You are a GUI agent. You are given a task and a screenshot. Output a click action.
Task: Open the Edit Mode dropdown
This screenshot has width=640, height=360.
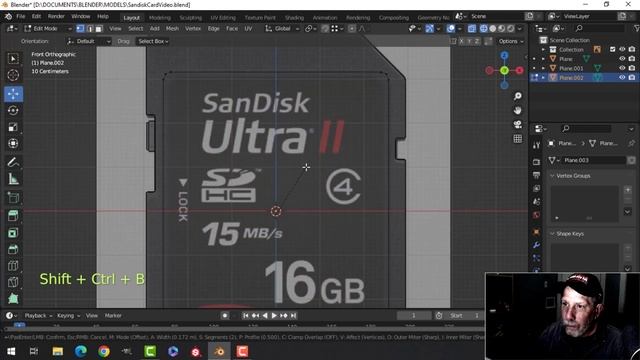pyautogui.click(x=48, y=29)
